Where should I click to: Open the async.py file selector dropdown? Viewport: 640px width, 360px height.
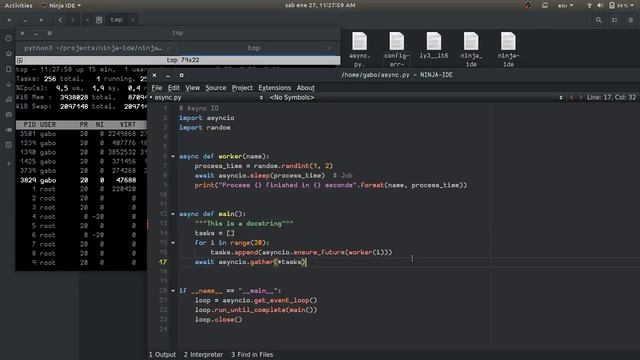[207, 98]
